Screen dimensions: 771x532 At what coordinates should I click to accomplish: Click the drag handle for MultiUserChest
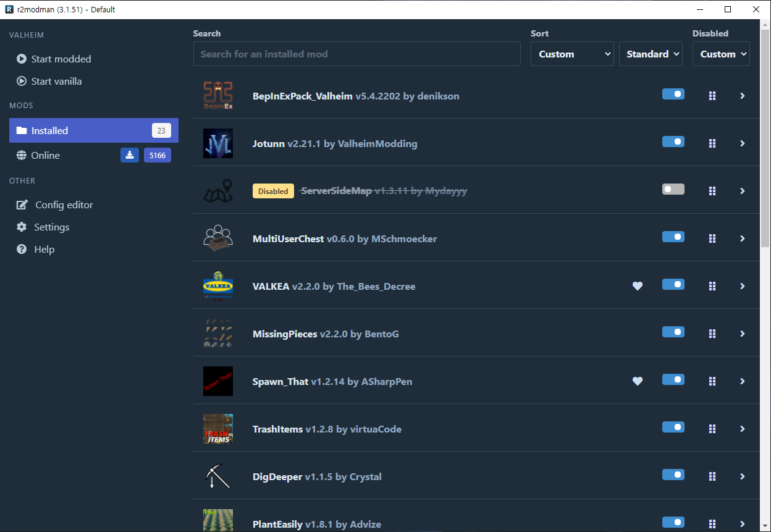click(712, 239)
